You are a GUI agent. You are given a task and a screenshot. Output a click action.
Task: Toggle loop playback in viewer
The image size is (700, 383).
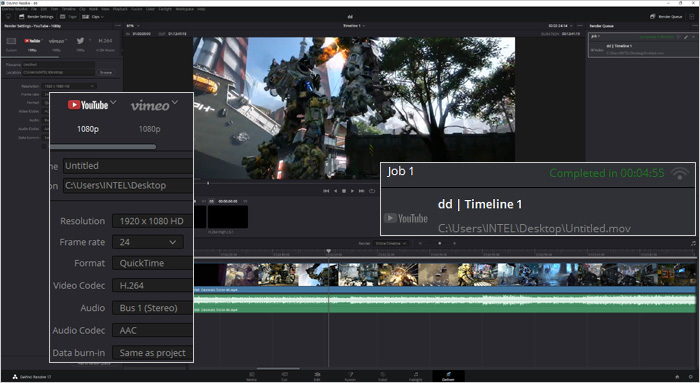point(372,191)
